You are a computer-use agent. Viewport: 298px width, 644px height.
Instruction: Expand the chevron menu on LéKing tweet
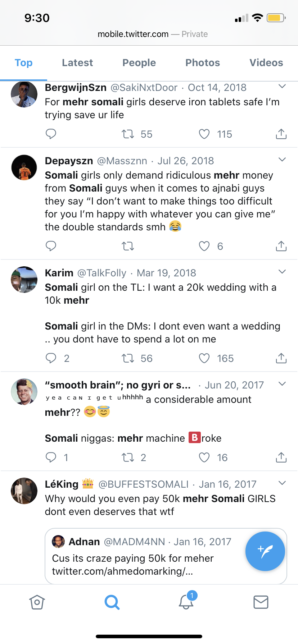pyautogui.click(x=282, y=483)
